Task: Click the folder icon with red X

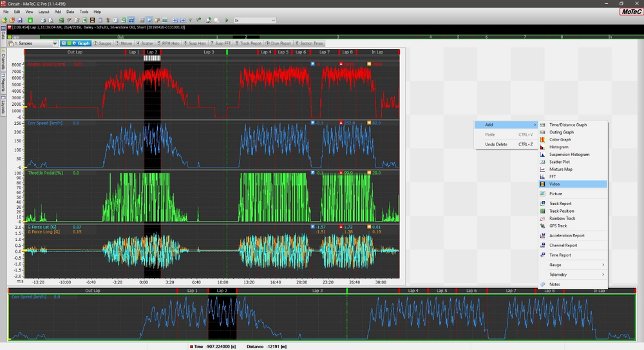Action: tap(12, 20)
